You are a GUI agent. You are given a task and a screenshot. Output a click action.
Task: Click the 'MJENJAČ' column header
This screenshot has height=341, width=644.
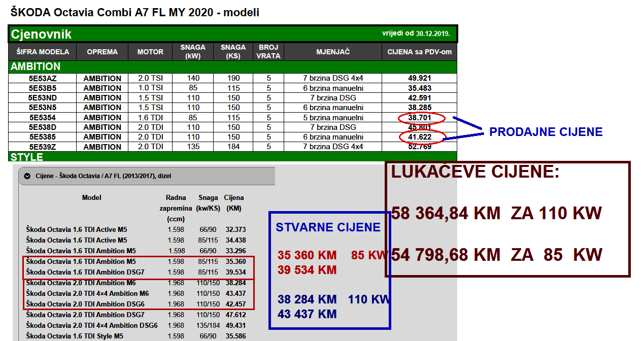coord(333,52)
